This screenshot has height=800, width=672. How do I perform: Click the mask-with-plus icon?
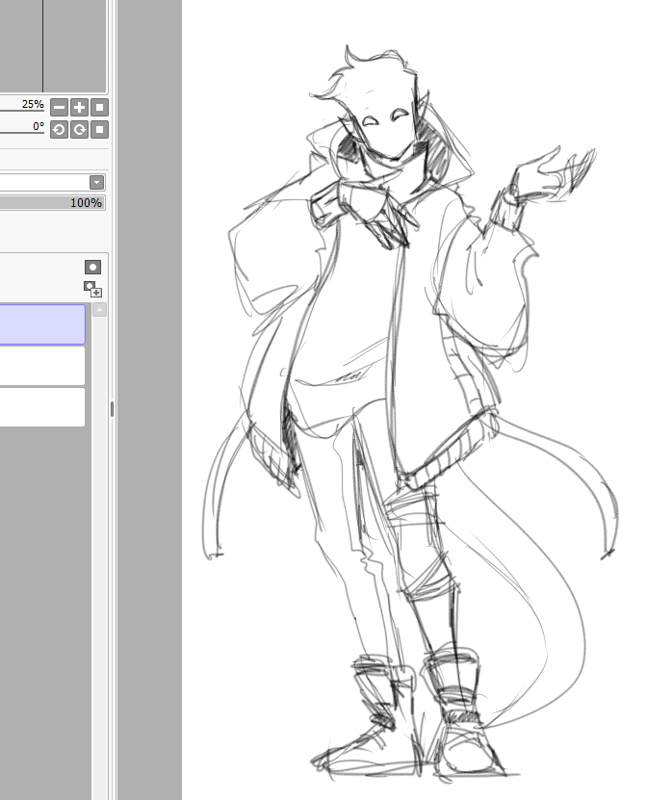click(92, 289)
